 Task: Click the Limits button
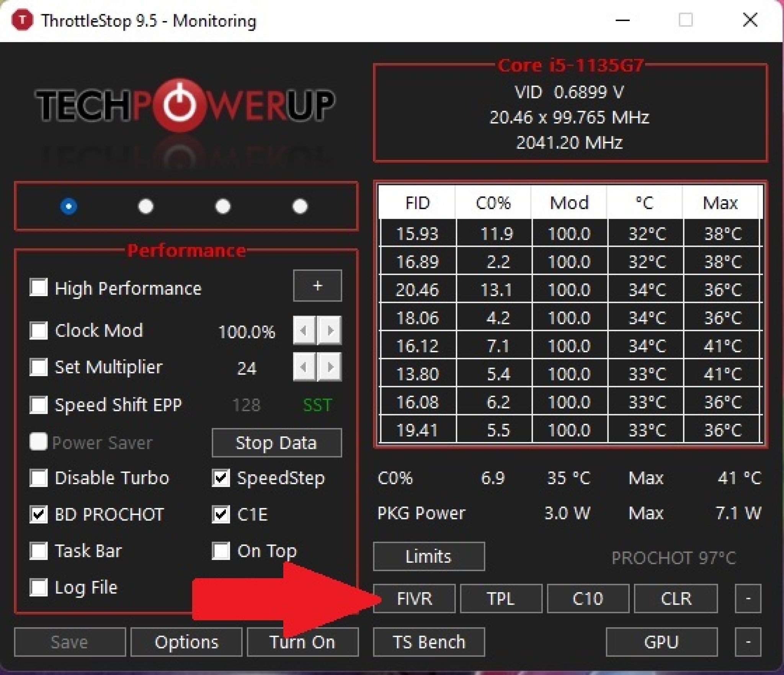point(429,556)
